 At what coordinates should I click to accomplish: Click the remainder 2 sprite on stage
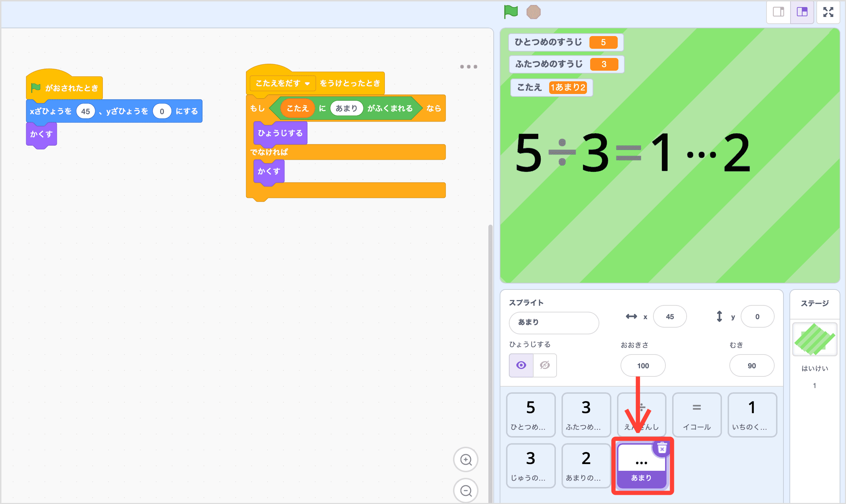[x=737, y=153]
